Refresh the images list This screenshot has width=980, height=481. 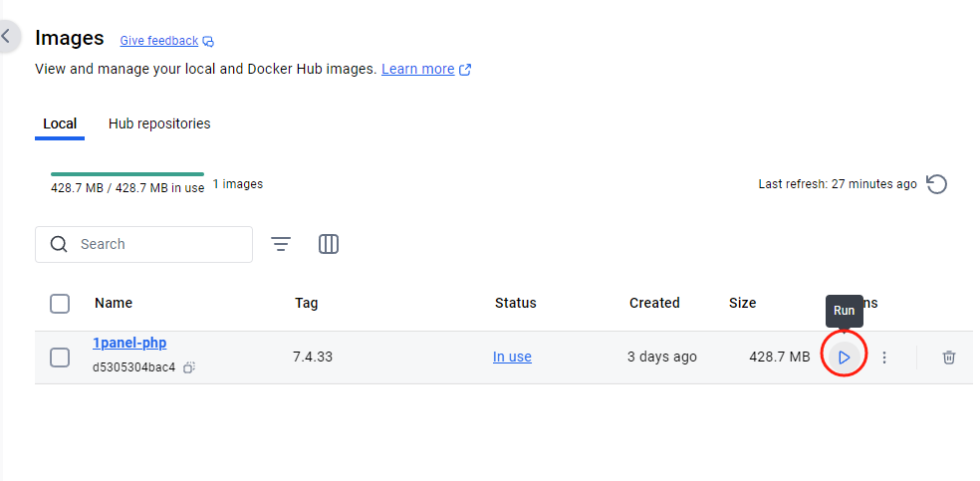tap(936, 184)
